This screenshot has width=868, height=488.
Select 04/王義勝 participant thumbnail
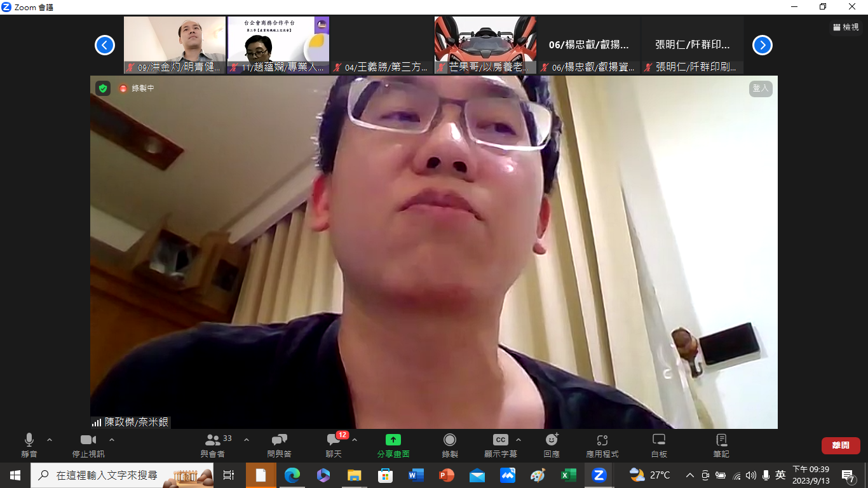[382, 45]
